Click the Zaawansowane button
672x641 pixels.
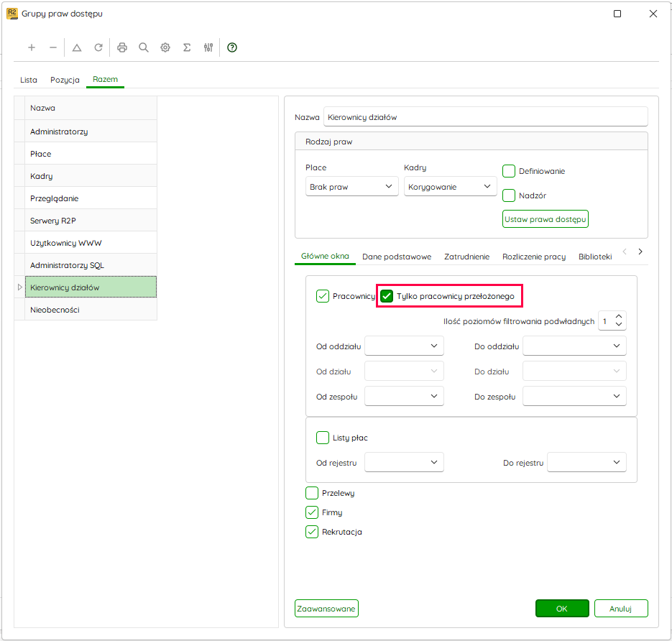click(326, 609)
